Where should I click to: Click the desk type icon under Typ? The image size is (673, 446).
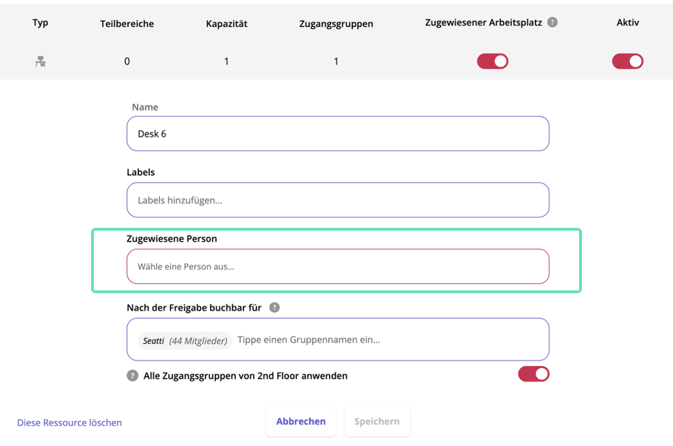coord(40,62)
